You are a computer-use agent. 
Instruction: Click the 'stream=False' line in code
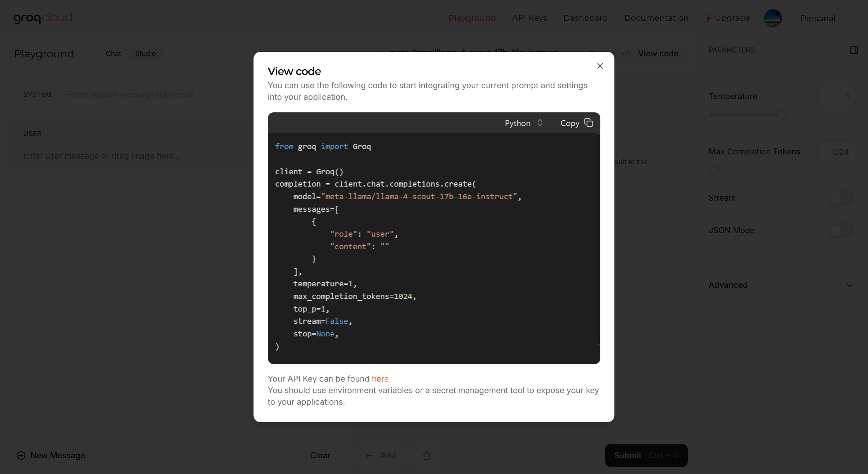click(322, 321)
